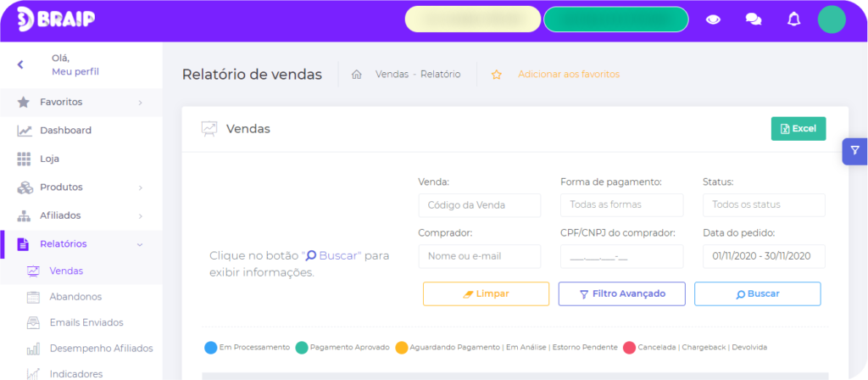The height and width of the screenshot is (380, 868).
Task: Focus the CPF/CNPJ do comprador field
Action: pos(621,256)
